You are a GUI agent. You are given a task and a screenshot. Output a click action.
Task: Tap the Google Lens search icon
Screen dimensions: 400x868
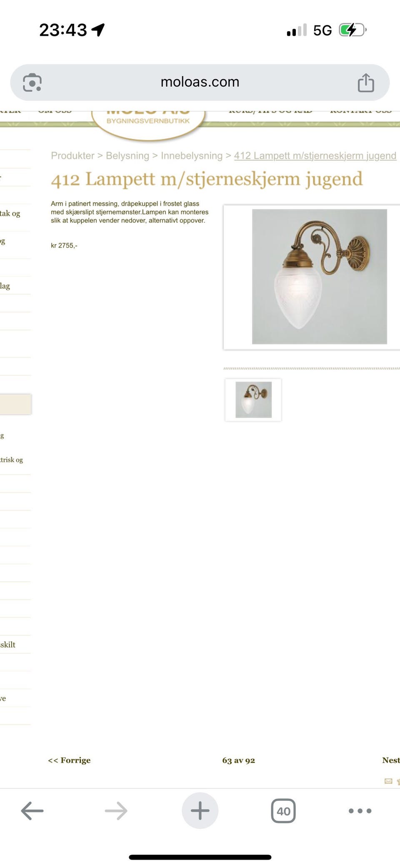click(x=32, y=82)
